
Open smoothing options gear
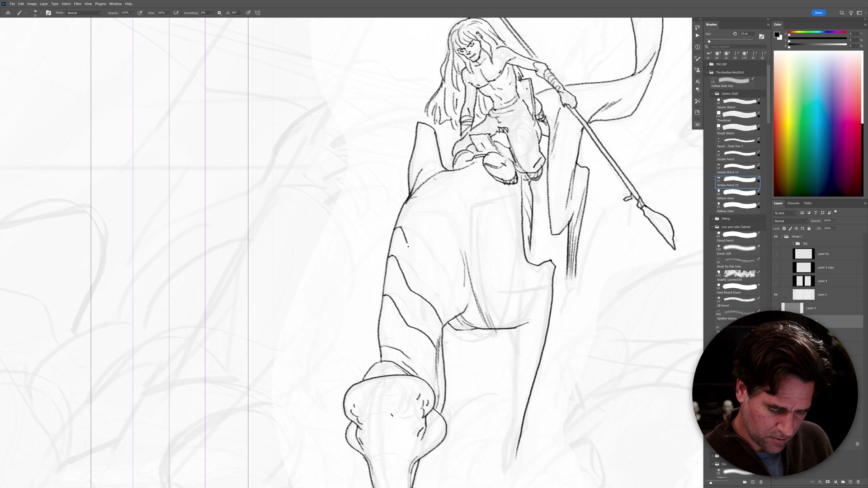pos(219,13)
